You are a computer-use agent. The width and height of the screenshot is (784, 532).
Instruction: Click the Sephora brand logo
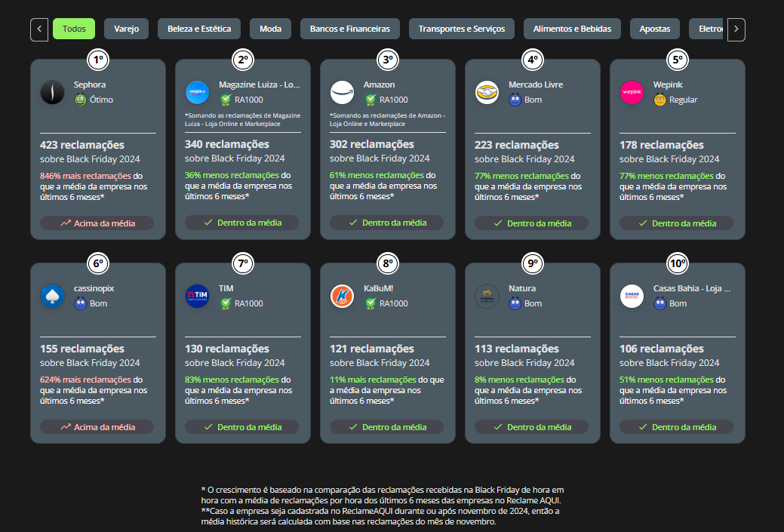click(x=52, y=92)
